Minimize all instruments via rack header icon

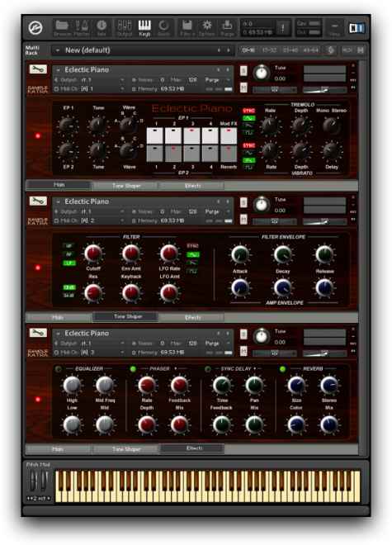[361, 50]
